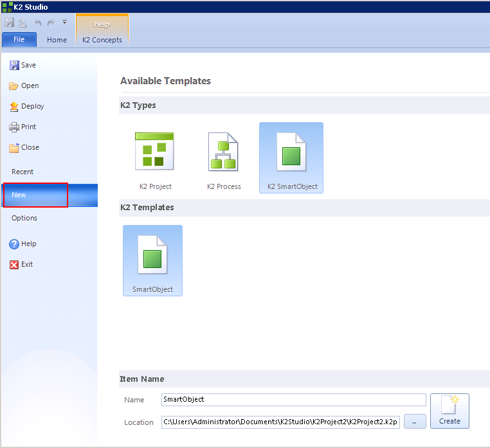This screenshot has height=448, width=490.
Task: Select the K2 SmartObject type icon
Action: coord(291,152)
